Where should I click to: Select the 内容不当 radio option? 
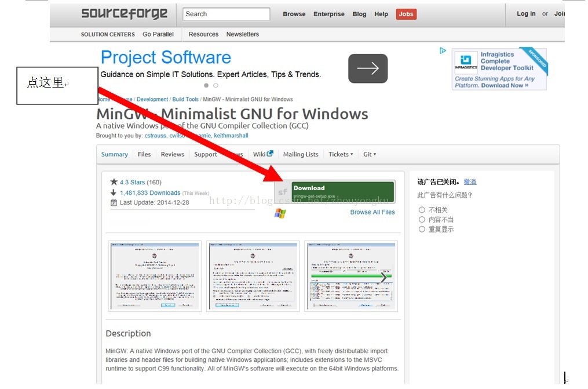[422, 220]
